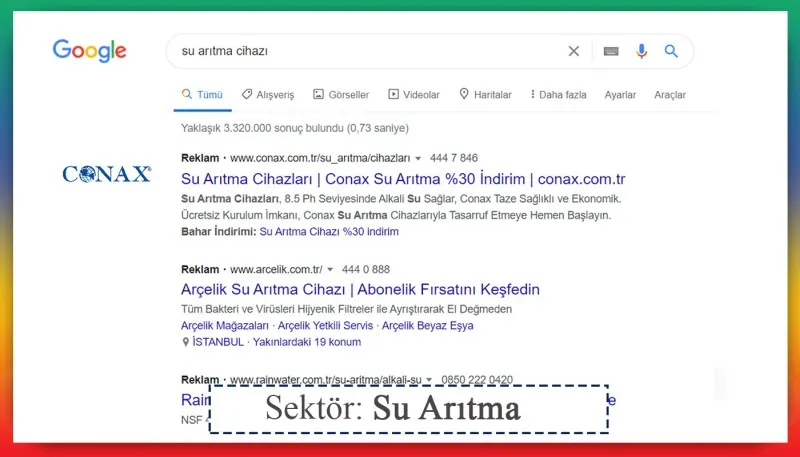Open the Görseller tab
The height and width of the screenshot is (457, 800).
click(341, 94)
